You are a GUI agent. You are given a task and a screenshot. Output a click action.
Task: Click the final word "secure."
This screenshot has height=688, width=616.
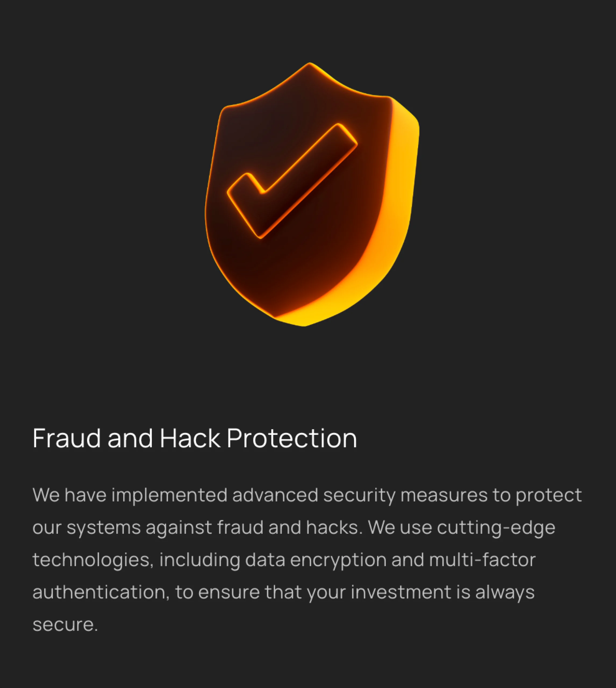click(x=65, y=625)
